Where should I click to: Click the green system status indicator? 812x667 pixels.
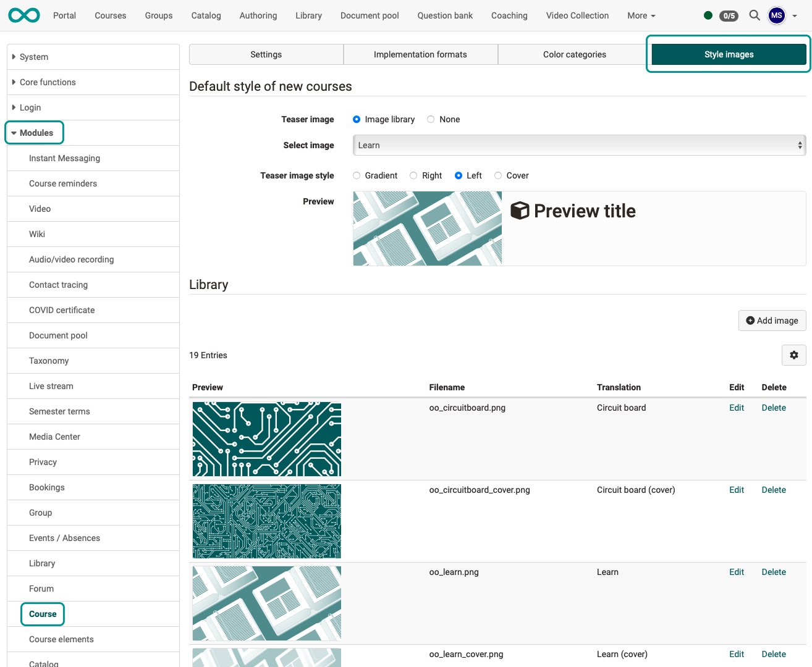708,15
